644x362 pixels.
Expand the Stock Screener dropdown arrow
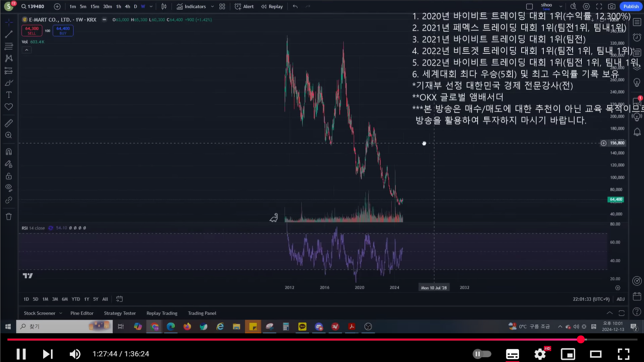61,313
